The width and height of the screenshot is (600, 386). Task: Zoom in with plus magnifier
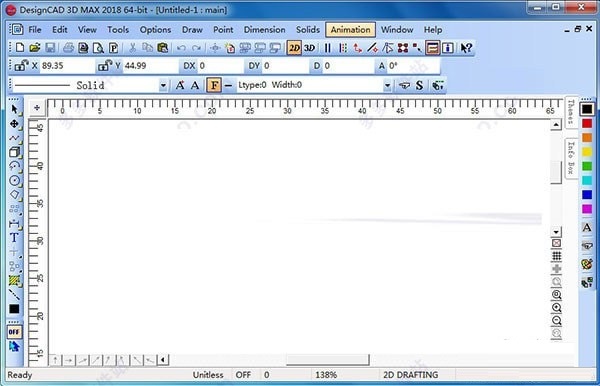[x=556, y=308]
